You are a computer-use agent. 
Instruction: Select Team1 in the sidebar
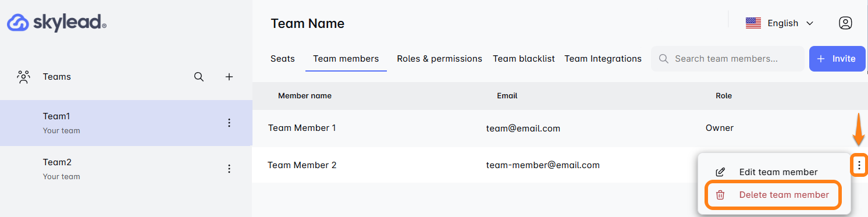coord(126,123)
